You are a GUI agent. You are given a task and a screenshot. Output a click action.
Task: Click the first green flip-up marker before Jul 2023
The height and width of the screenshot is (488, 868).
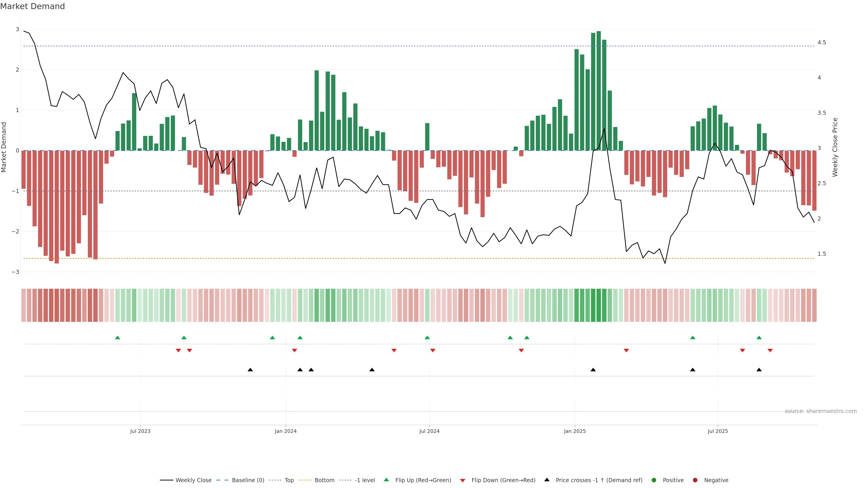[118, 338]
